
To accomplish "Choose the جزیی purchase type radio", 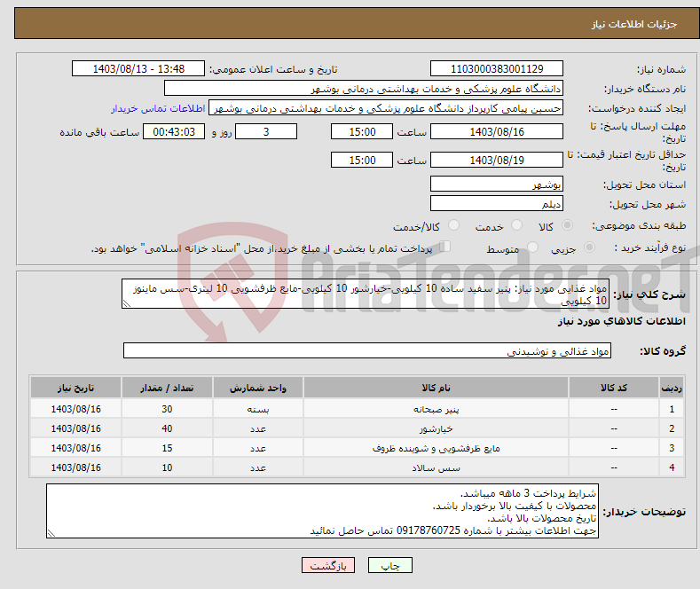I will point(589,247).
